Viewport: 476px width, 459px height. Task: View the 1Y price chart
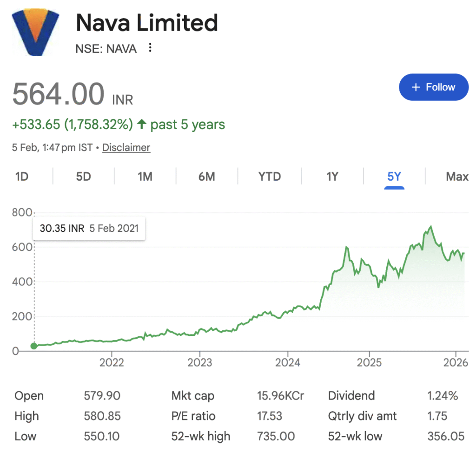tap(332, 177)
